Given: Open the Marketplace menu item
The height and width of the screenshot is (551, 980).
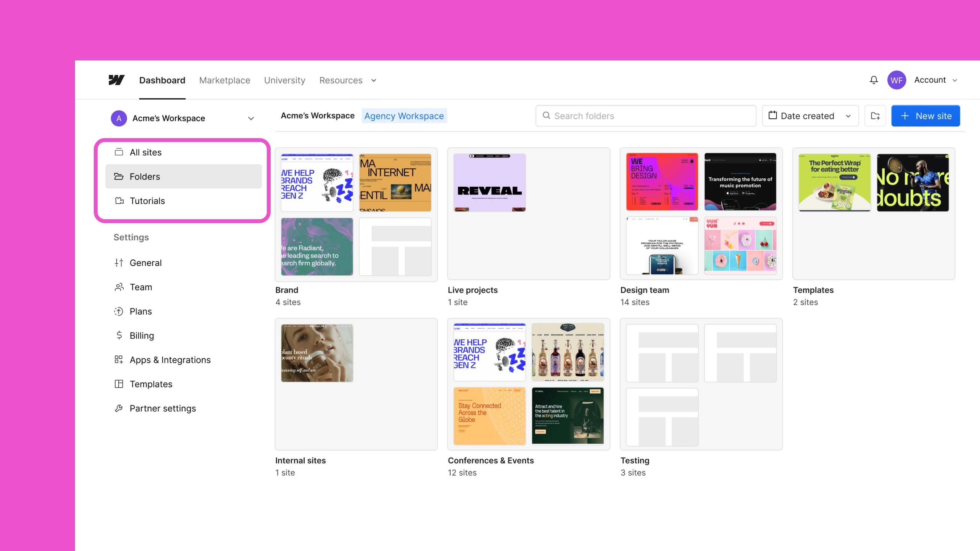Looking at the screenshot, I should [224, 80].
